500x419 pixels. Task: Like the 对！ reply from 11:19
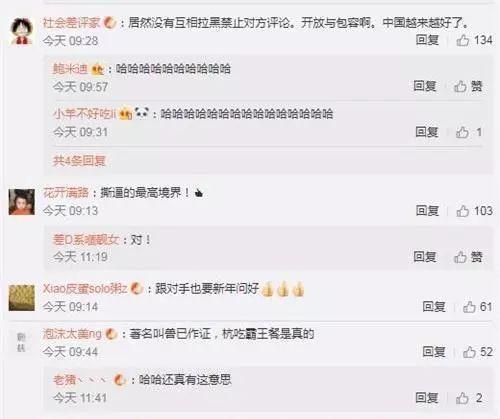pyautogui.click(x=468, y=257)
